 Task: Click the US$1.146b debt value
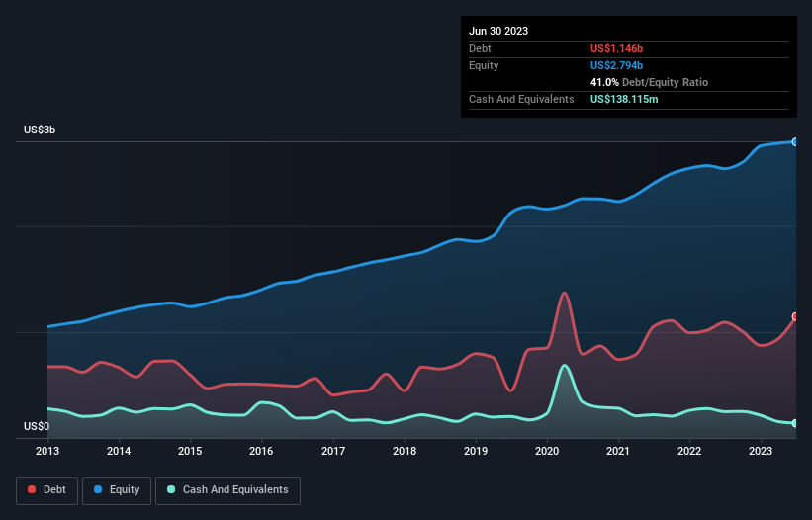[x=616, y=48]
